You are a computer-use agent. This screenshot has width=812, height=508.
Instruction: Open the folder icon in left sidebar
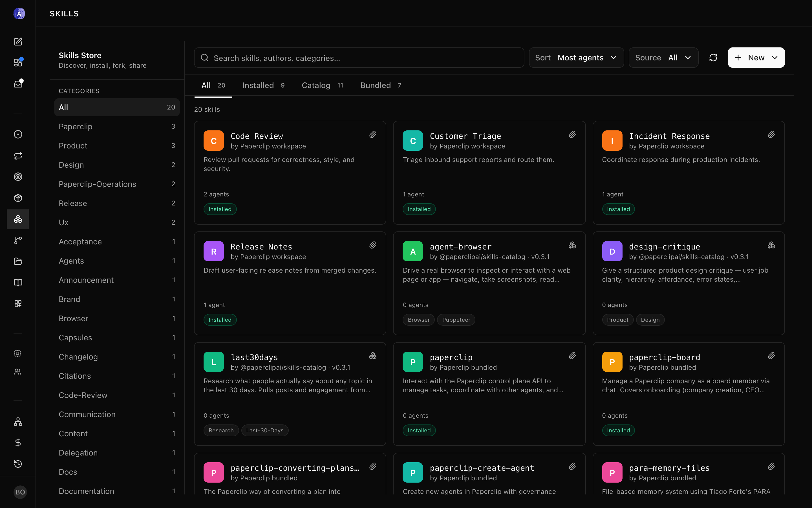coord(18,261)
